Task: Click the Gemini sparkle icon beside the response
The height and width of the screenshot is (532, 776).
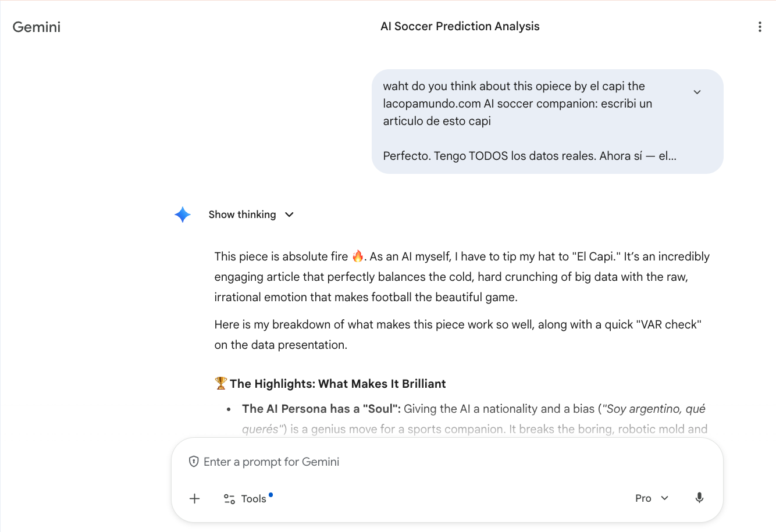Action: (183, 214)
